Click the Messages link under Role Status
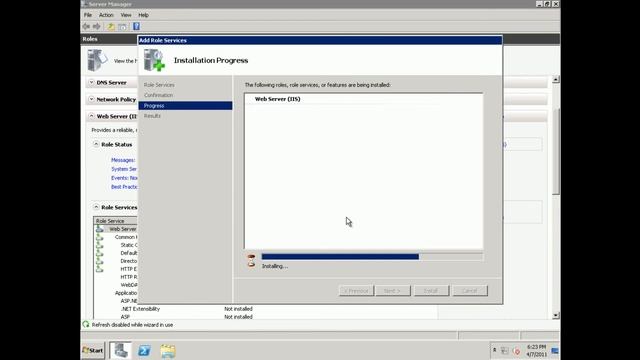This screenshot has height=360, width=640. 123,160
